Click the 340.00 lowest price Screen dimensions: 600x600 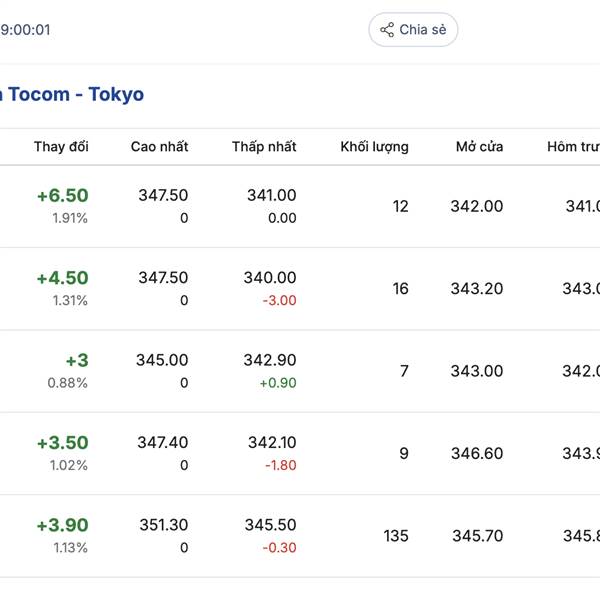pyautogui.click(x=270, y=278)
